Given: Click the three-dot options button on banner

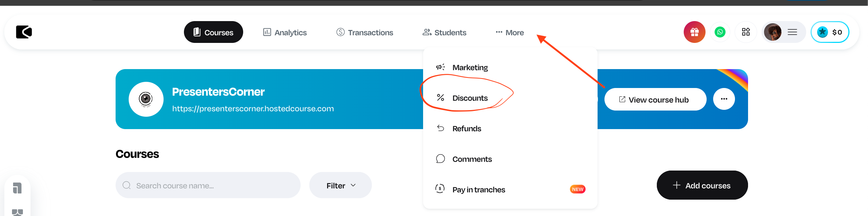Looking at the screenshot, I should (x=724, y=99).
